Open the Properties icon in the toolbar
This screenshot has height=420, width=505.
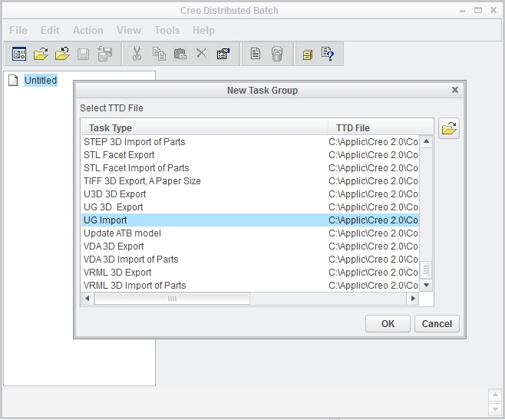click(x=223, y=54)
